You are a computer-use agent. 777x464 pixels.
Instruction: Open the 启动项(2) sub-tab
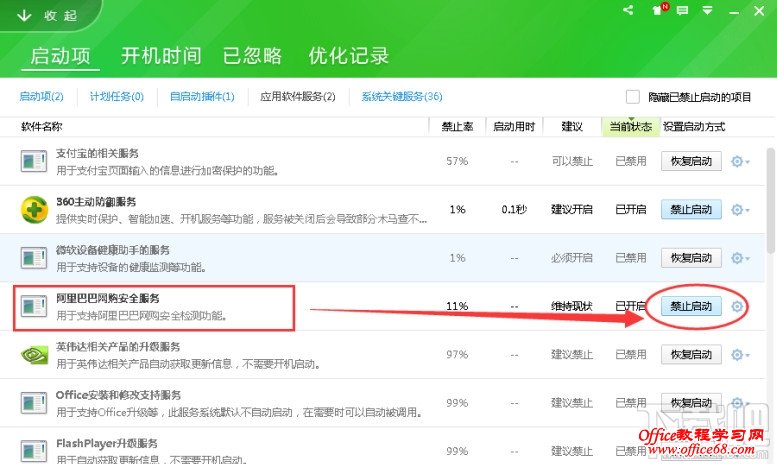pos(41,96)
